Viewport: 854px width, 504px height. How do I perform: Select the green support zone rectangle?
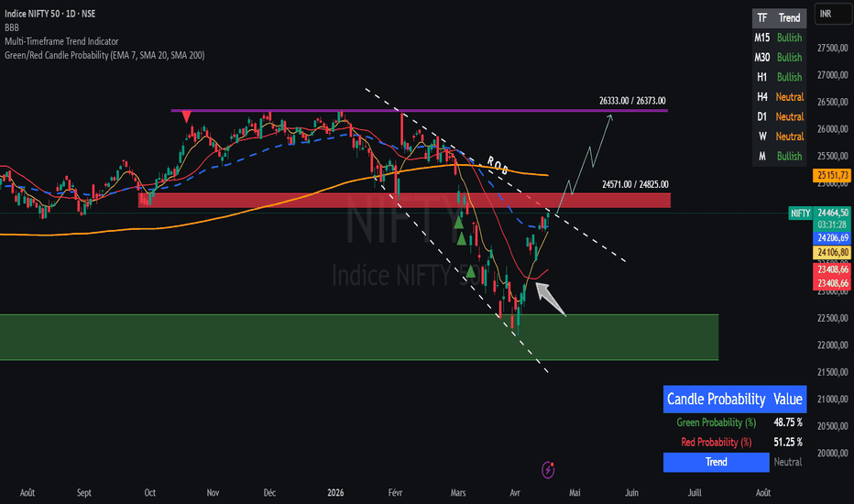[x=359, y=337]
